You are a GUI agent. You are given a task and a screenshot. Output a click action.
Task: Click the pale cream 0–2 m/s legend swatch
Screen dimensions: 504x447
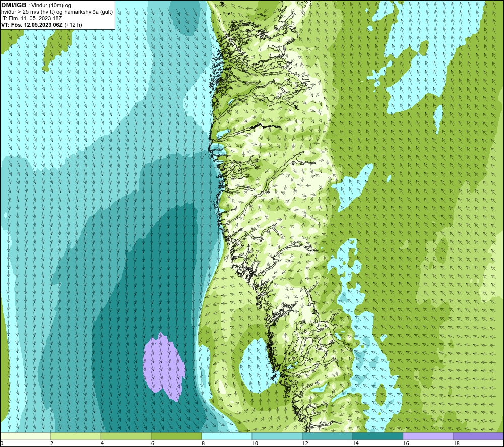click(x=25, y=436)
